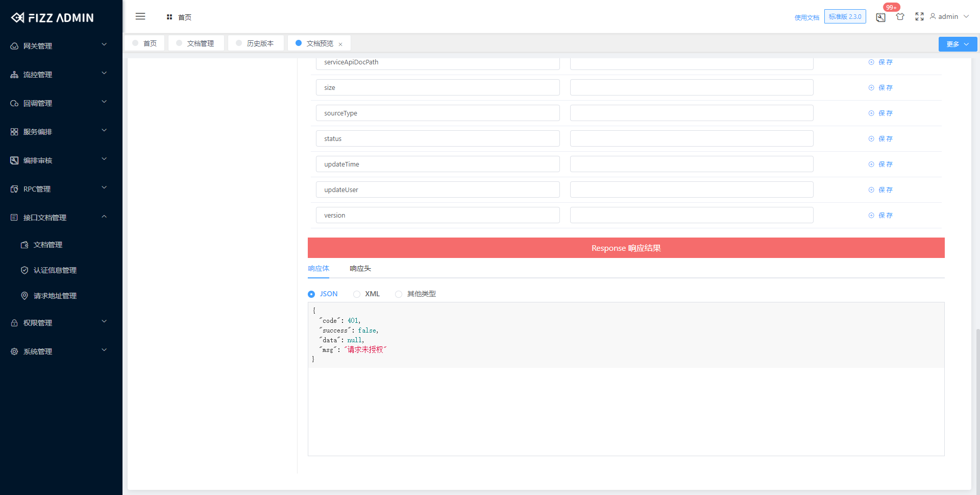Select the XML response format radio
980x495 pixels.
pyautogui.click(x=357, y=294)
